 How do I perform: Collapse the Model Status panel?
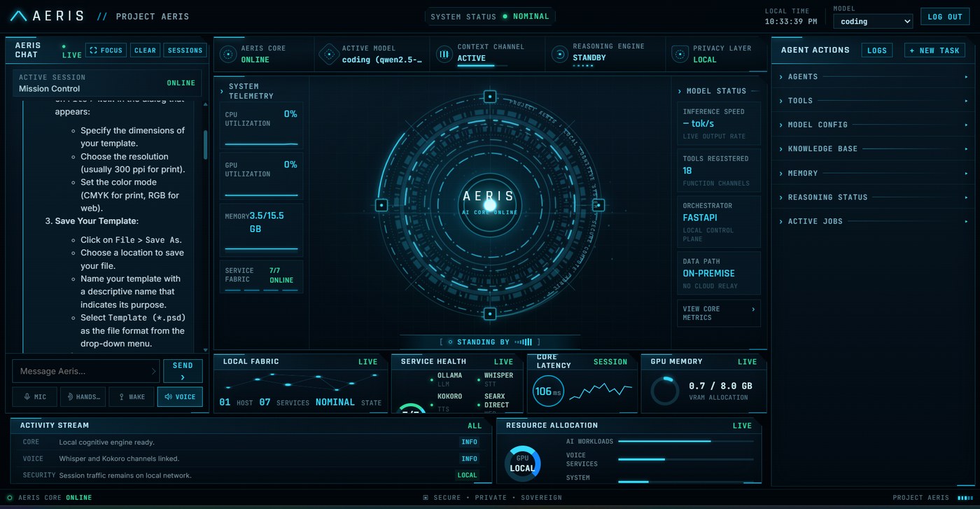(x=718, y=91)
